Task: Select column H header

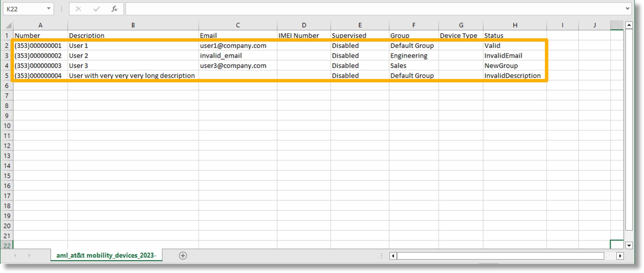Action: [515, 25]
